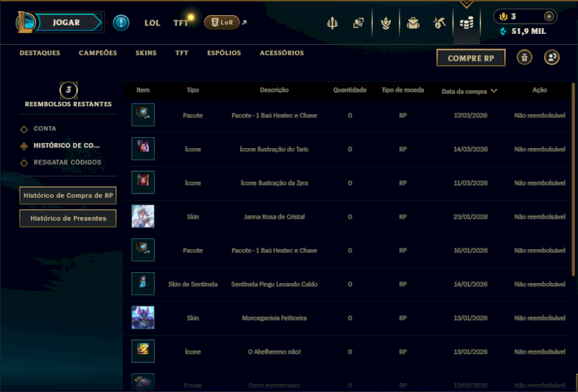Click the Item column header

coord(143,90)
